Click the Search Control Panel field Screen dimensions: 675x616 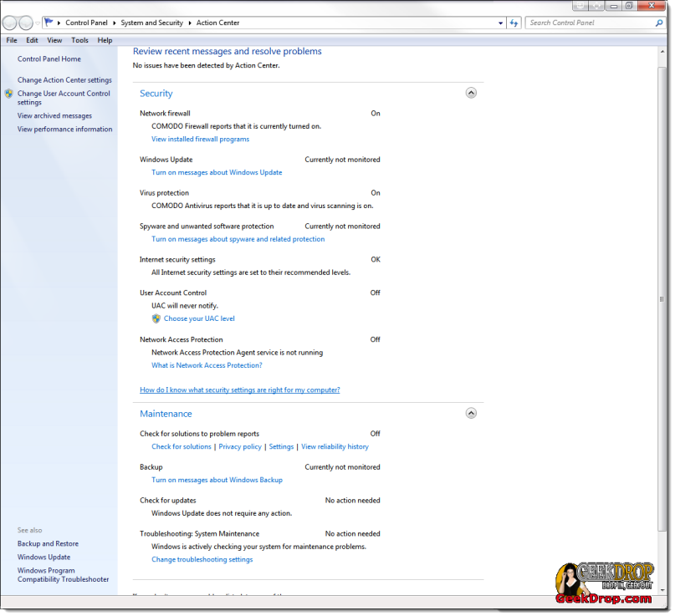tap(591, 23)
